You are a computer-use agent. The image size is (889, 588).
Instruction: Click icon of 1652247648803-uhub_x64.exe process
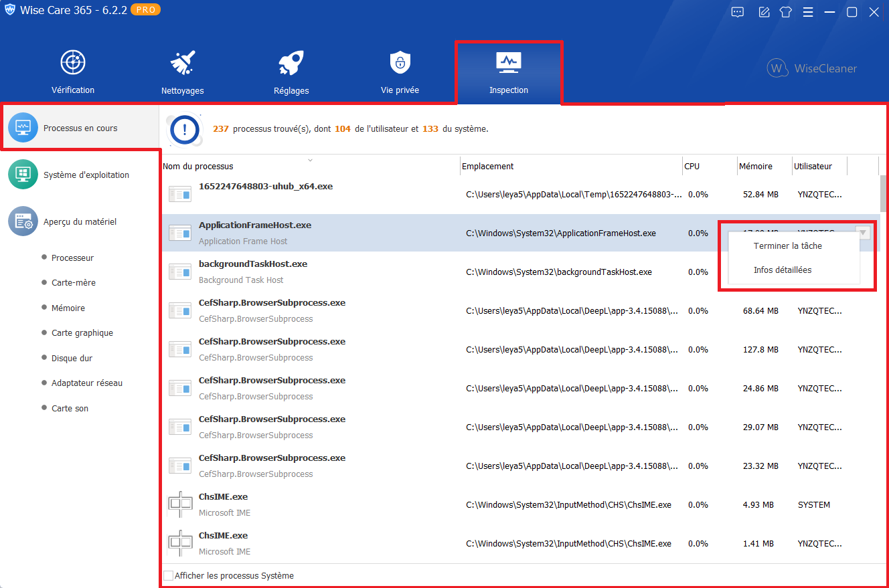pyautogui.click(x=180, y=195)
